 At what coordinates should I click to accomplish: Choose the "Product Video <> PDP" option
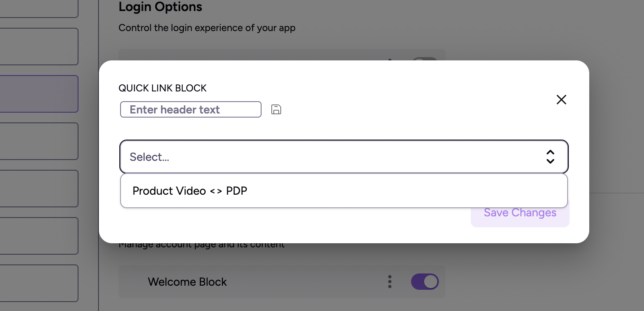tap(190, 191)
